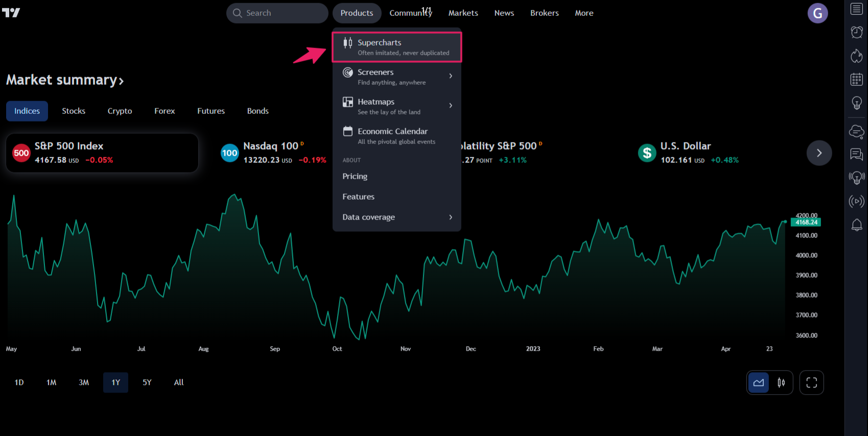Select the 1M time range

point(51,382)
